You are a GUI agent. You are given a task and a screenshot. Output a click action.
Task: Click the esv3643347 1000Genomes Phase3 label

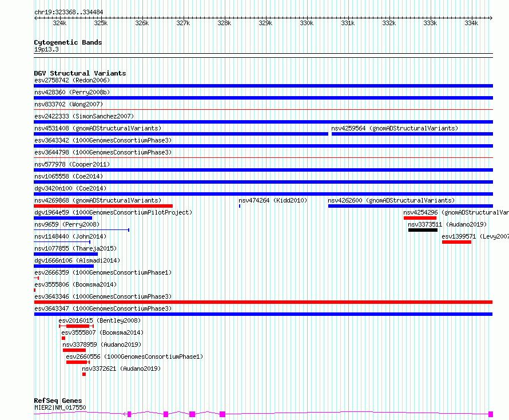point(103,308)
